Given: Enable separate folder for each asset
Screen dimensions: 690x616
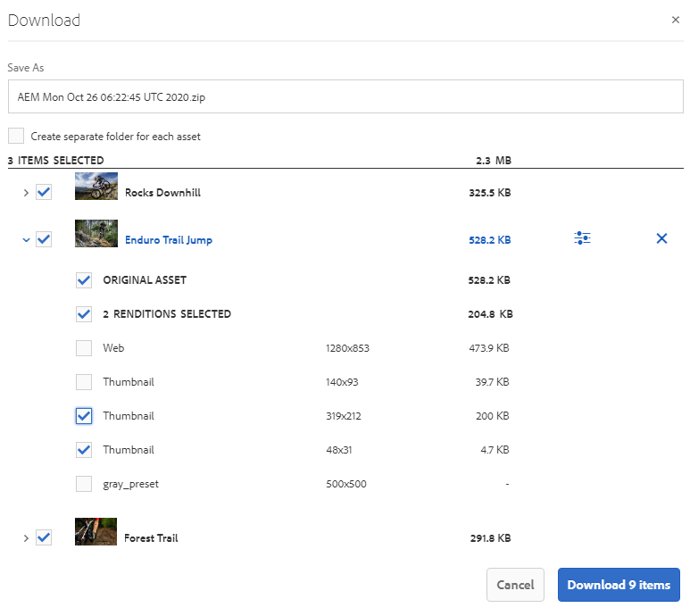Looking at the screenshot, I should tap(16, 137).
